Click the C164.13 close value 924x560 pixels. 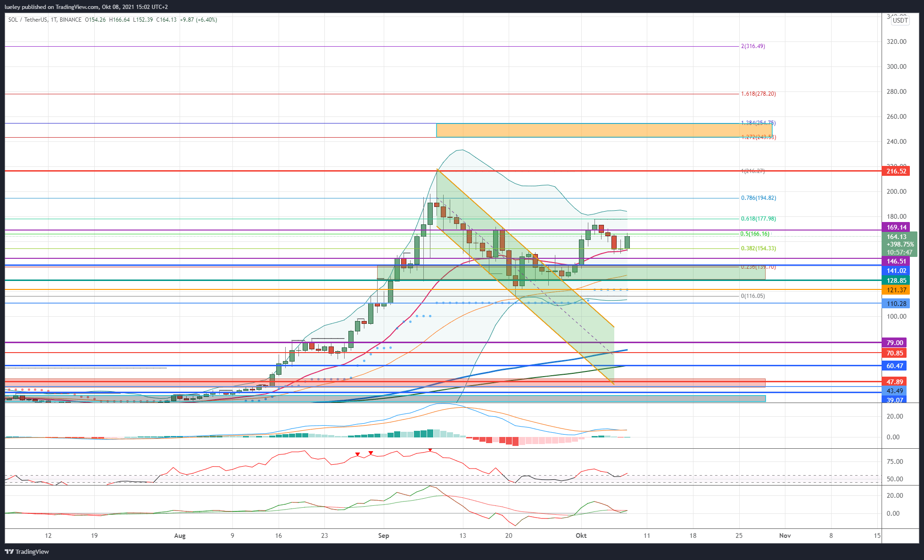[x=166, y=20]
